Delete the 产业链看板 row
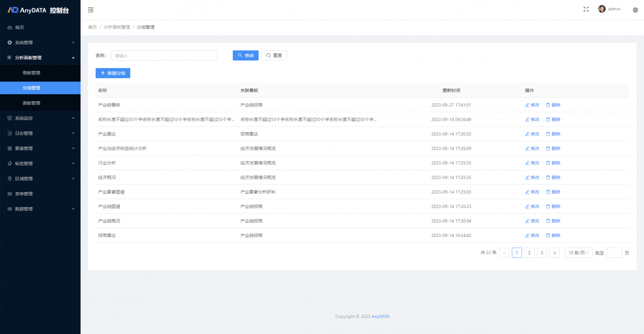This screenshot has width=644, height=334. [x=553, y=105]
